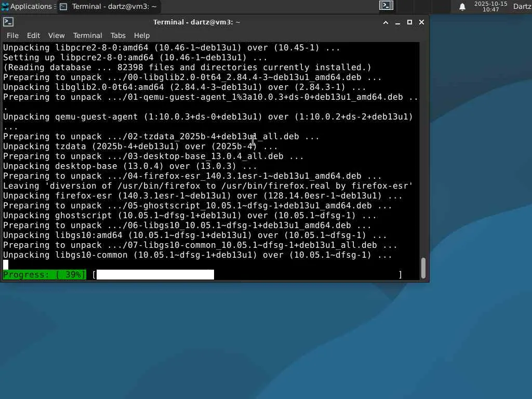
Task: Minimize the terminal window
Action: click(x=397, y=22)
